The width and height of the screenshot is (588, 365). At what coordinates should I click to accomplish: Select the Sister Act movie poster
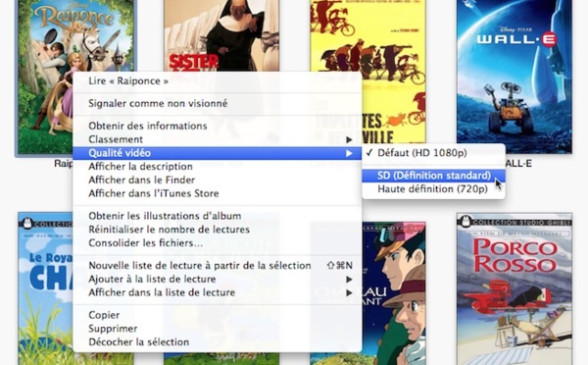tap(221, 35)
